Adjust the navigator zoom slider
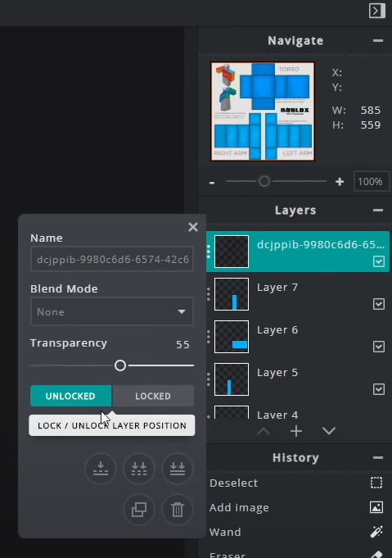Image resolution: width=392 pixels, height=558 pixels. 264,181
